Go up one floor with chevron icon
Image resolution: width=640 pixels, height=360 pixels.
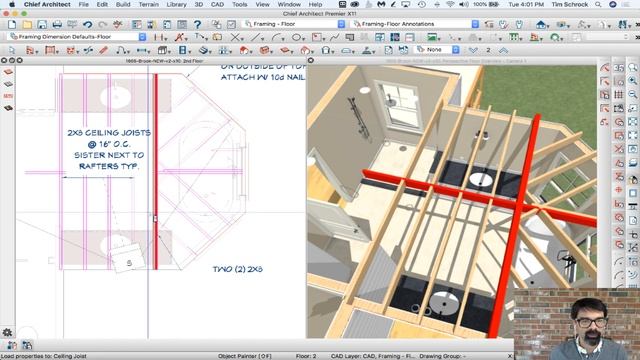pos(503,50)
